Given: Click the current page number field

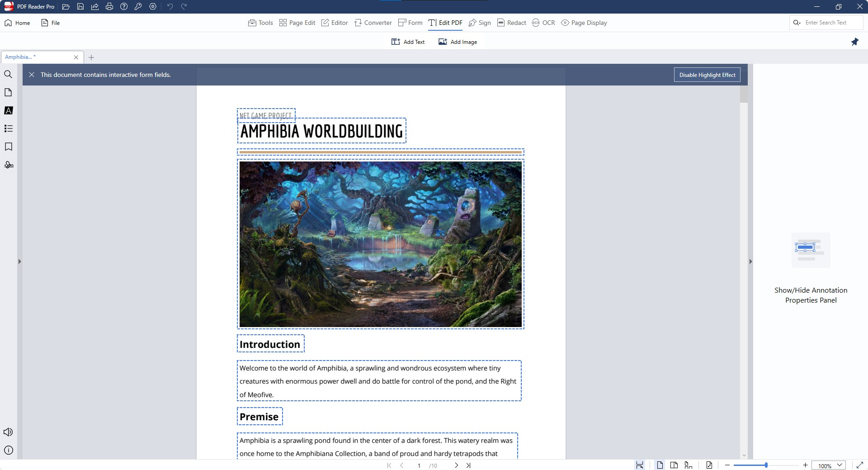Looking at the screenshot, I should pos(419,465).
